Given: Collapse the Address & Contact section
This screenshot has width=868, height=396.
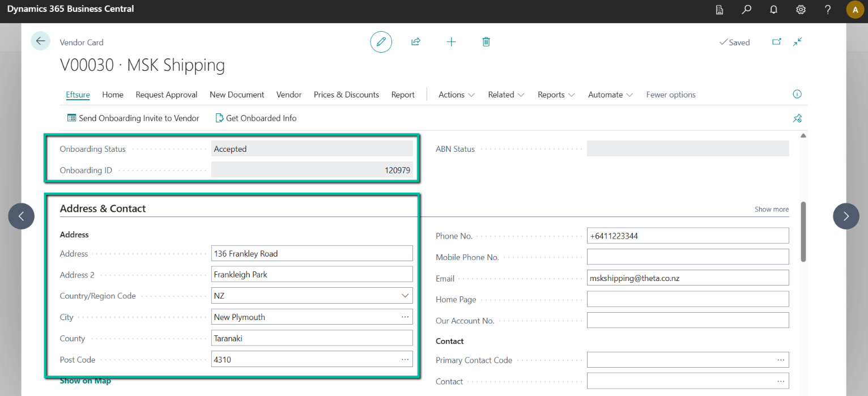Looking at the screenshot, I should (103, 208).
